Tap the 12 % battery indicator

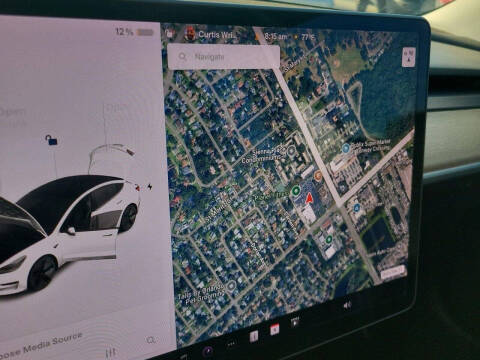(134, 32)
